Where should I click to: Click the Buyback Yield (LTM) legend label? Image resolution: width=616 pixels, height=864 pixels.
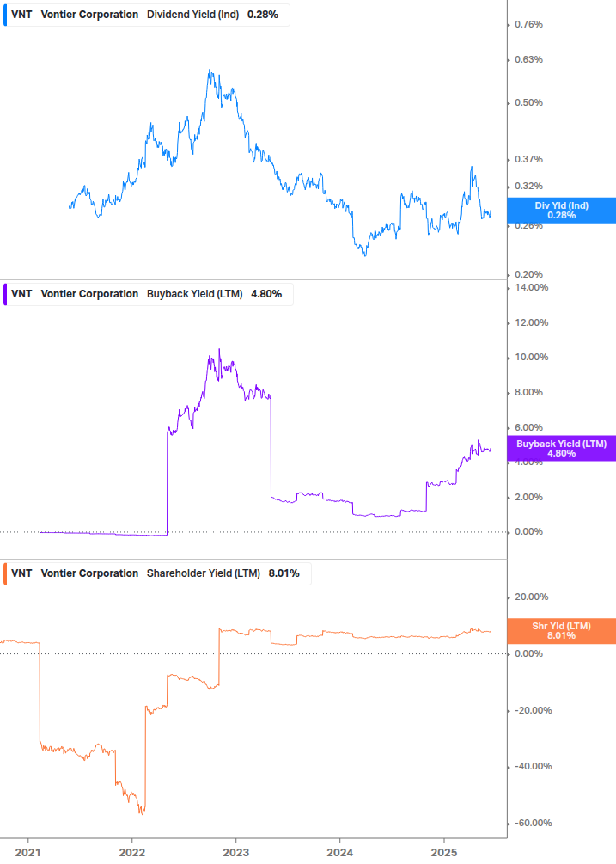pos(194,294)
